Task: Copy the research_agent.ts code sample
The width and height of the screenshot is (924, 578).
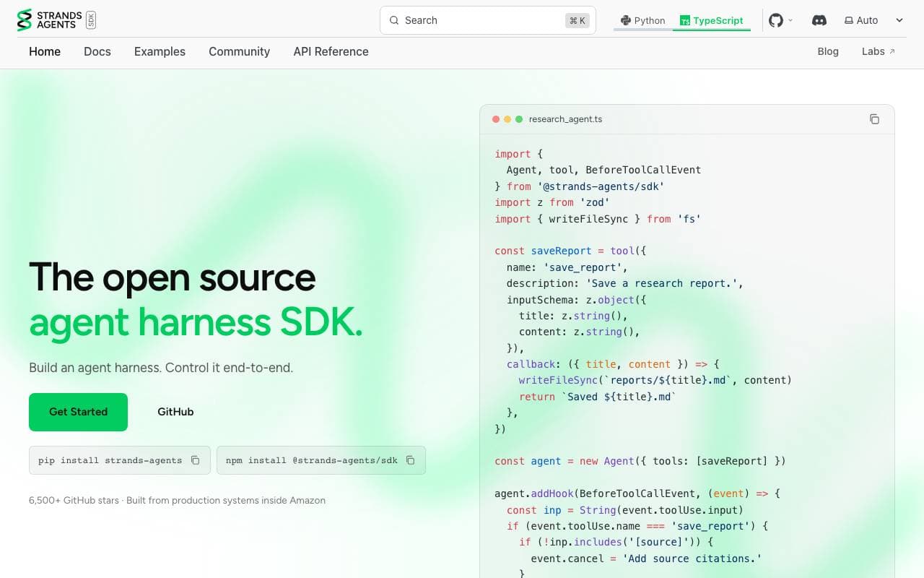Action: 874,119
